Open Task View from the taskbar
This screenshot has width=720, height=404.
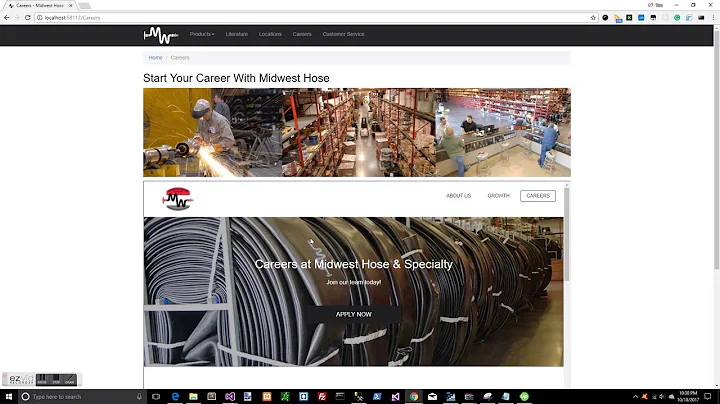tap(156, 397)
